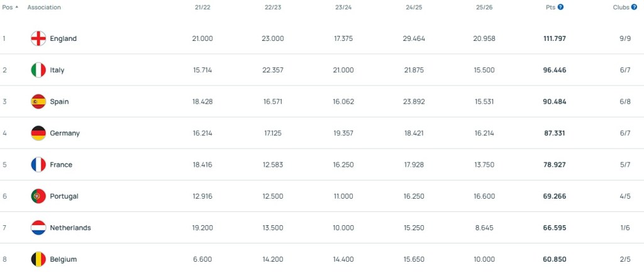Click the Netherlands flag icon

point(38,227)
